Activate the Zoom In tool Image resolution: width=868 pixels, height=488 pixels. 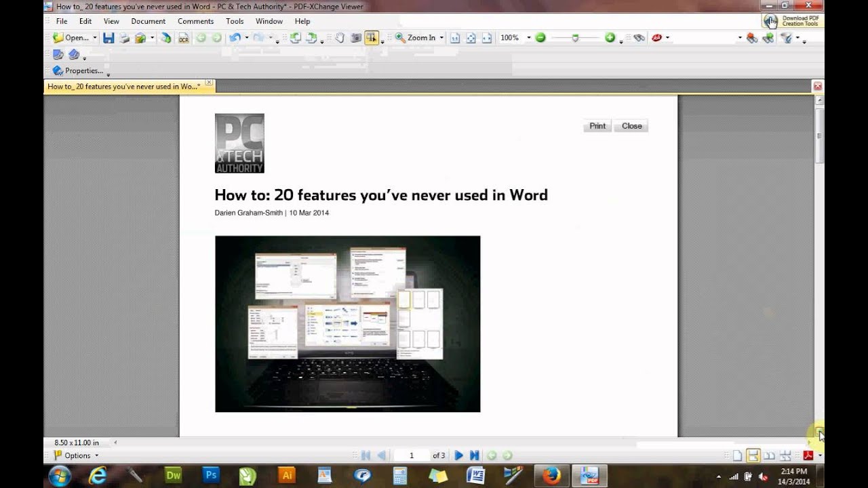pyautogui.click(x=415, y=38)
